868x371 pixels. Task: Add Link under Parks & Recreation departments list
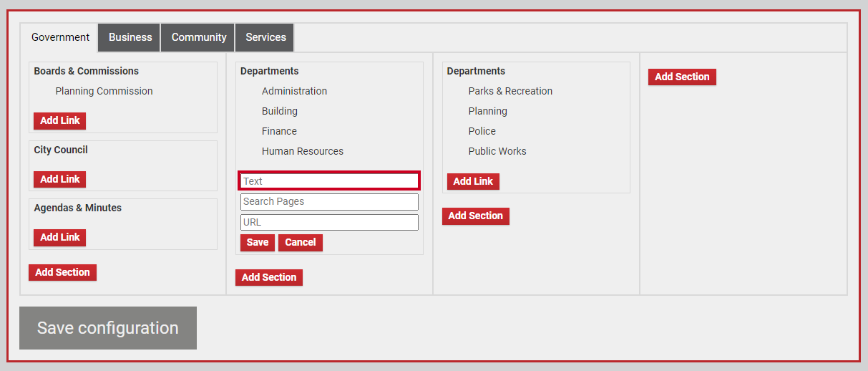pos(473,181)
